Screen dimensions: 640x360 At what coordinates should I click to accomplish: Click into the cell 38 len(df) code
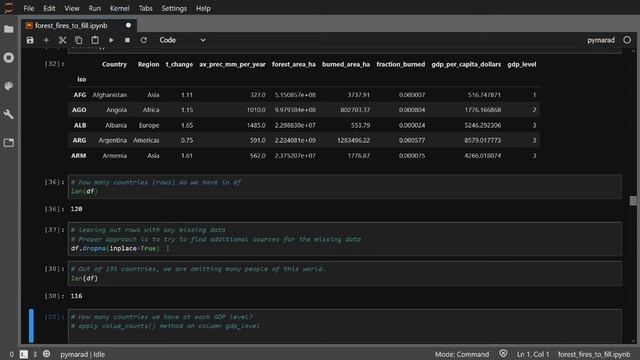[x=345, y=273]
